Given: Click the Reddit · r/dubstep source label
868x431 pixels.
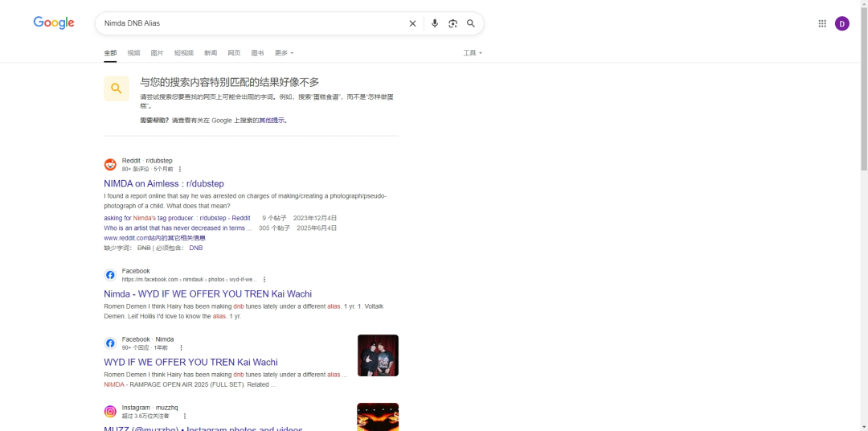Looking at the screenshot, I should coord(147,161).
